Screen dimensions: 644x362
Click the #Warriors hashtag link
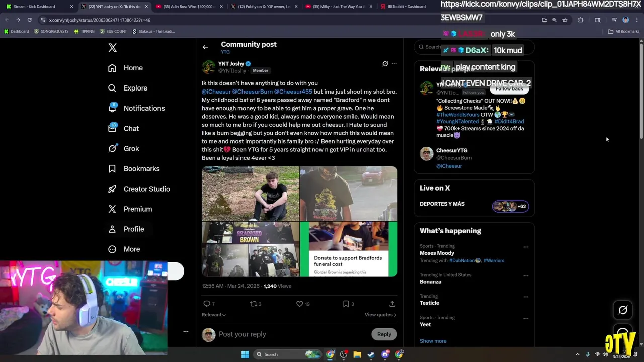click(x=494, y=260)
